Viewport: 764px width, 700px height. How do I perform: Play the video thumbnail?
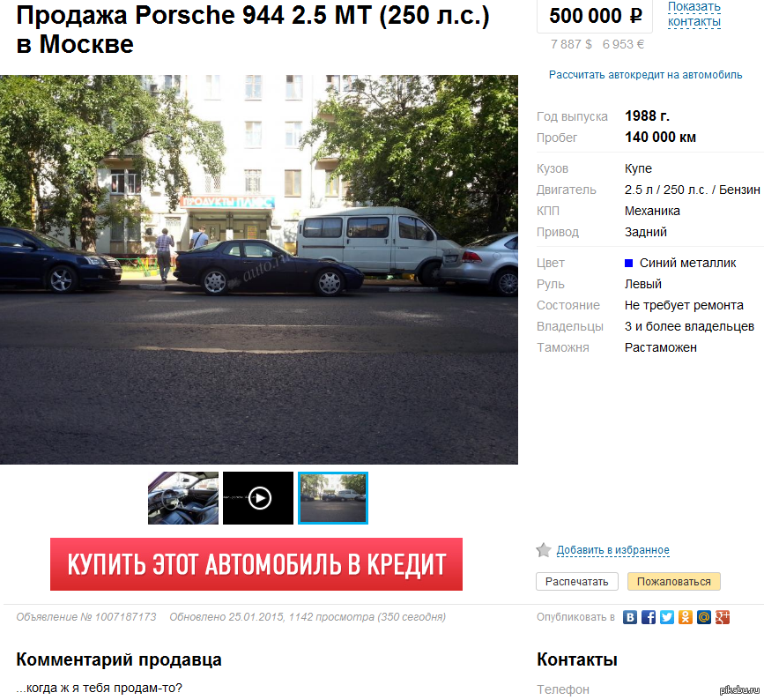pos(258,498)
